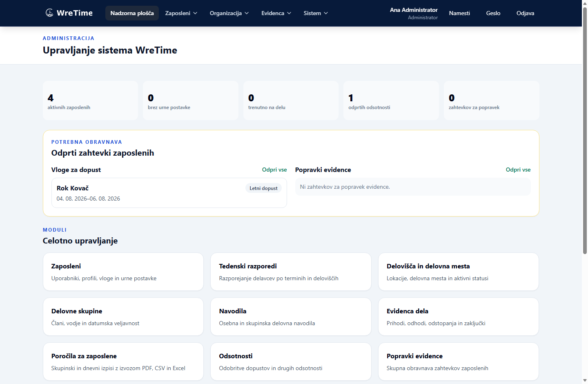Open the Zaposleni module card

click(x=123, y=272)
